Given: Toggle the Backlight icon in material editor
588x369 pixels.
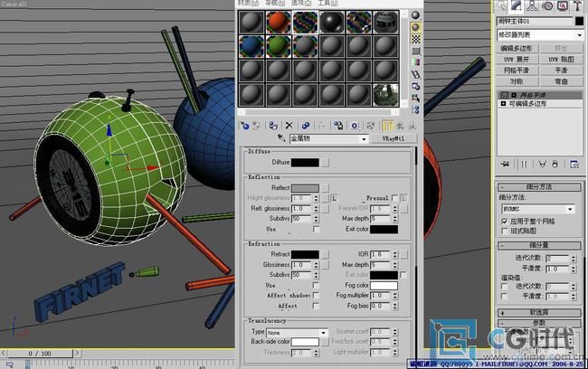Looking at the screenshot, I should point(415,27).
